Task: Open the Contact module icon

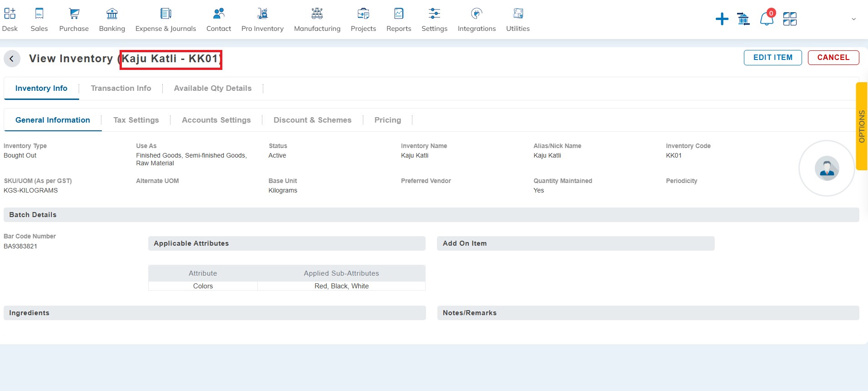Action: [x=219, y=14]
